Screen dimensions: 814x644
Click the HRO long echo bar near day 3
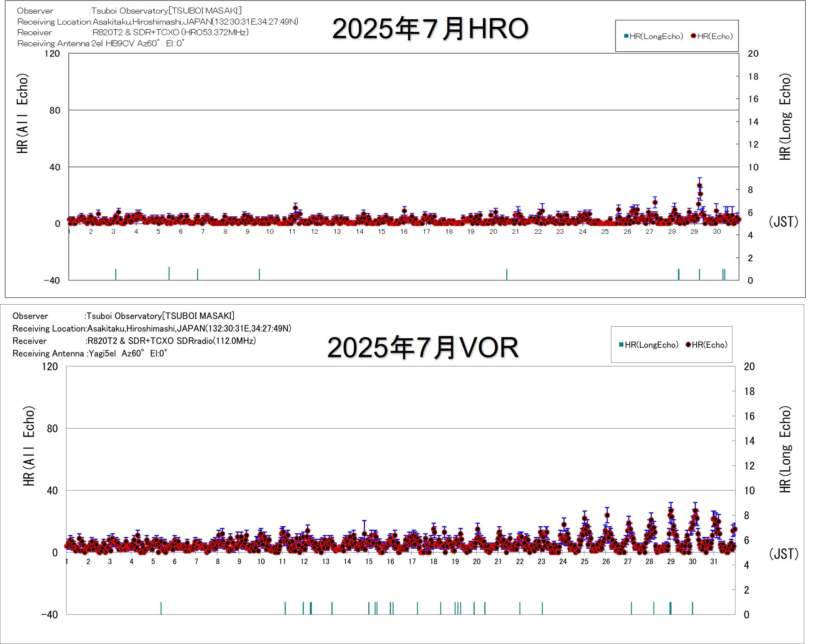[116, 274]
